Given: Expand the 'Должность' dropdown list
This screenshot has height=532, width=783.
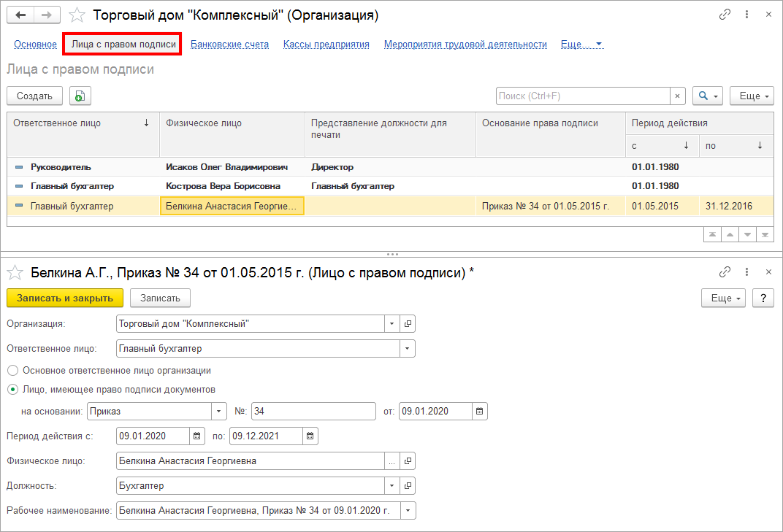Looking at the screenshot, I should point(391,486).
